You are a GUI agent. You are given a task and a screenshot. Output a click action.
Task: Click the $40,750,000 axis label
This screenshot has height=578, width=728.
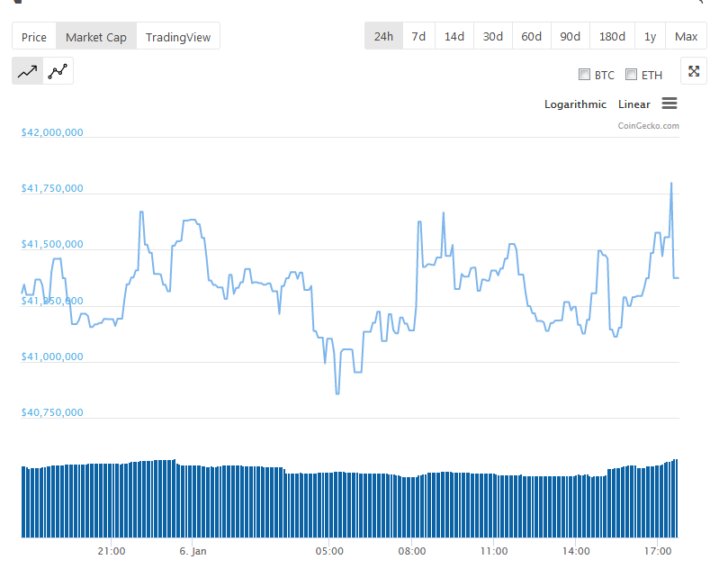click(52, 412)
